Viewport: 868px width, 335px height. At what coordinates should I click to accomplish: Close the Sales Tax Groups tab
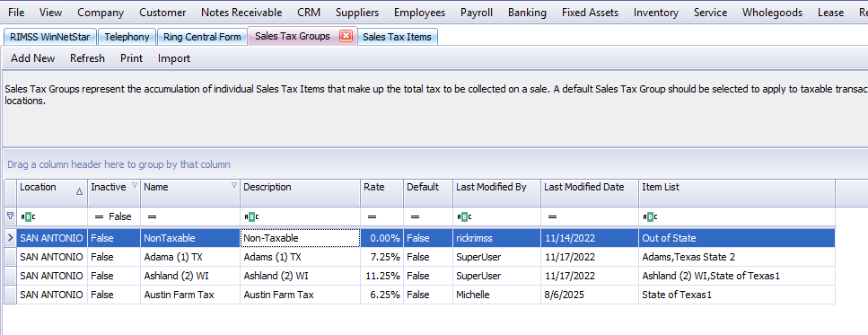tap(346, 37)
